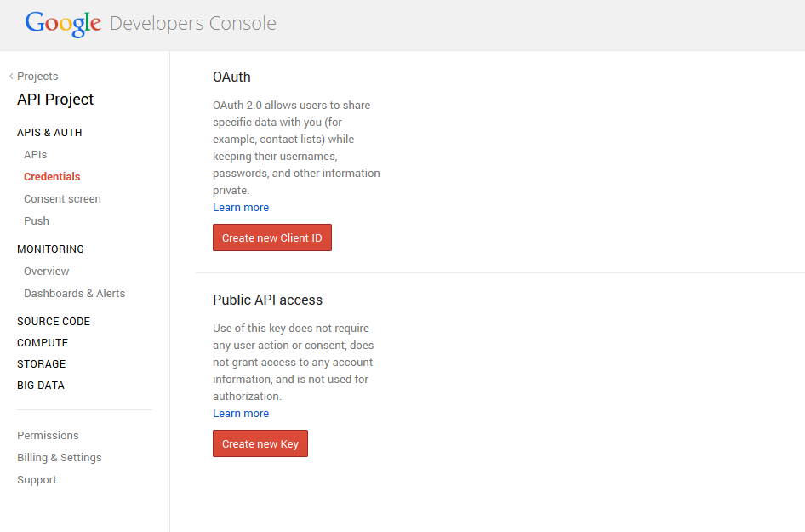Open the API Project title
This screenshot has height=532, width=805.
click(x=55, y=100)
